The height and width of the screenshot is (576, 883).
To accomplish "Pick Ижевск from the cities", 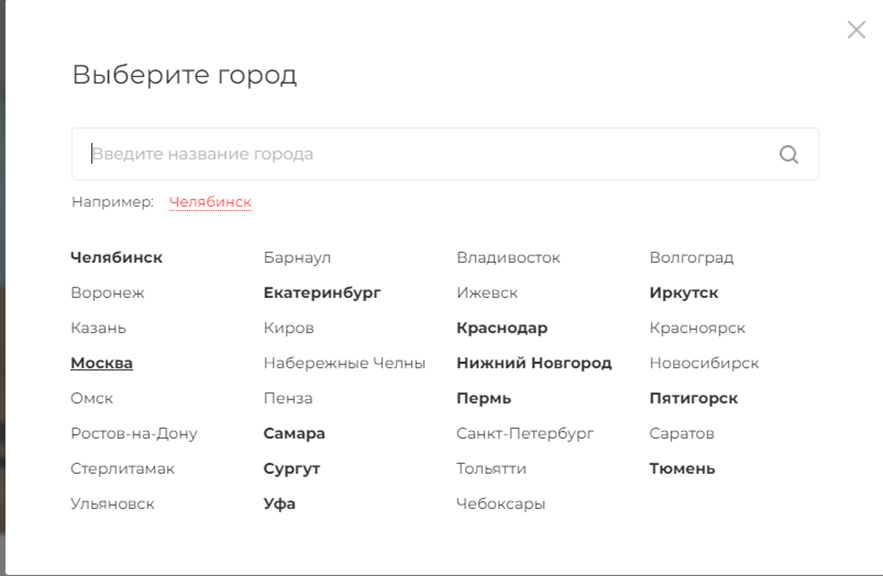I will pos(487,293).
